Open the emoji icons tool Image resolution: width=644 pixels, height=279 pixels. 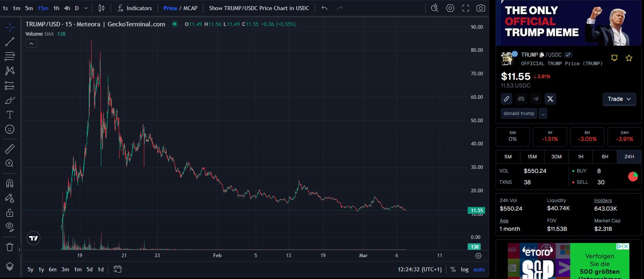(10, 129)
